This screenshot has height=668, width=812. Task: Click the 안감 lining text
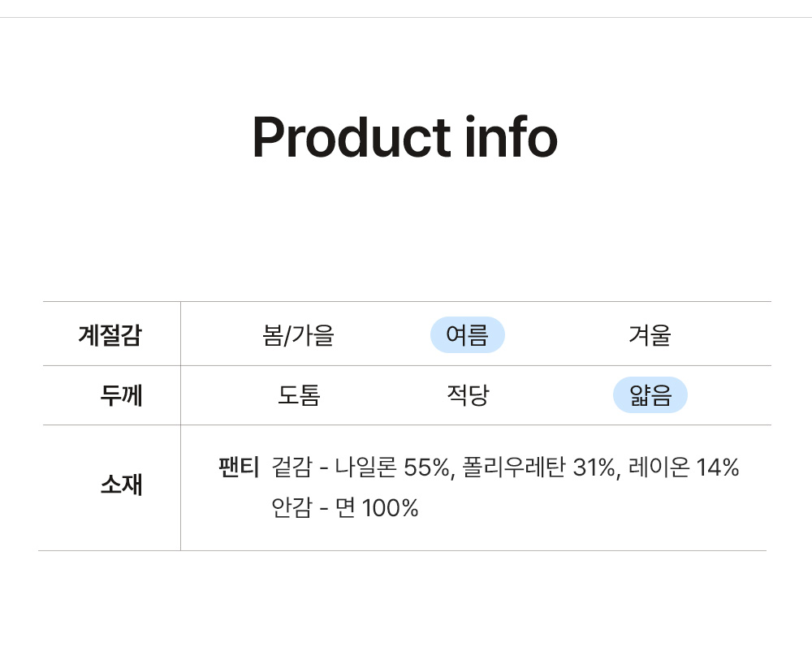292,507
